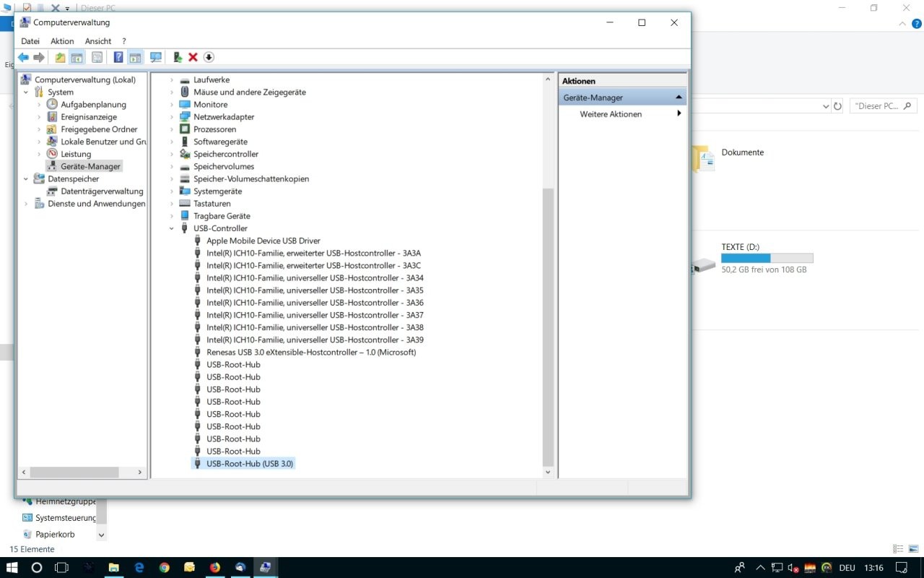Click the device list vertical scrollbar

coord(548,327)
